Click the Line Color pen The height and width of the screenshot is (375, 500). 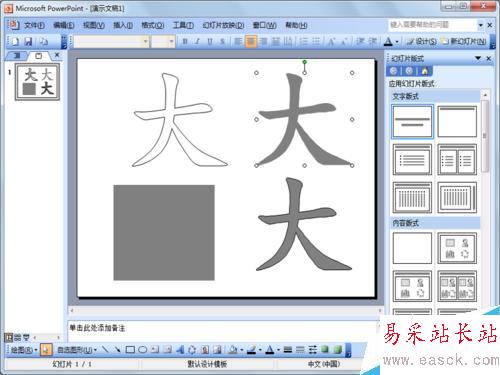pyautogui.click(x=252, y=350)
